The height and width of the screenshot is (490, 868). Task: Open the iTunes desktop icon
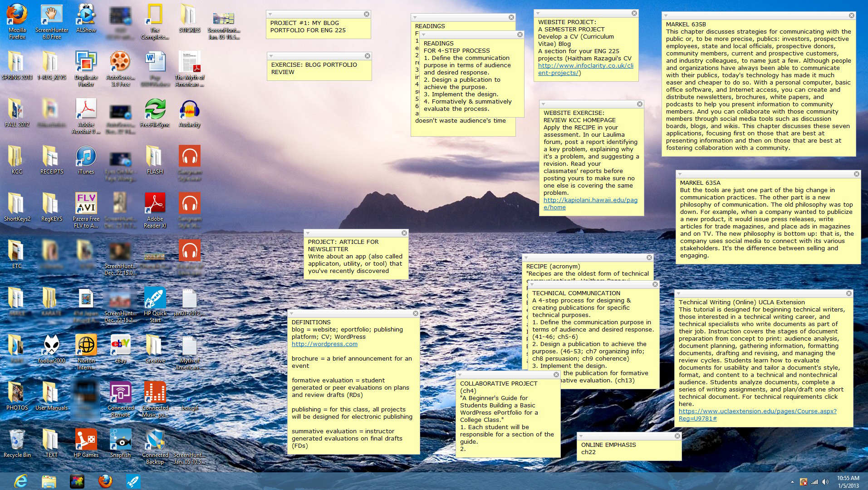(86, 158)
